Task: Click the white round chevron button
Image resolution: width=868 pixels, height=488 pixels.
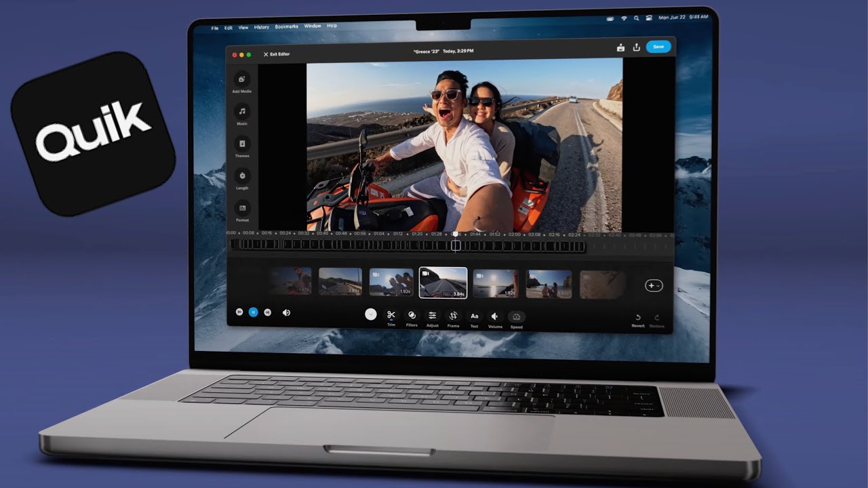Action: click(x=370, y=314)
